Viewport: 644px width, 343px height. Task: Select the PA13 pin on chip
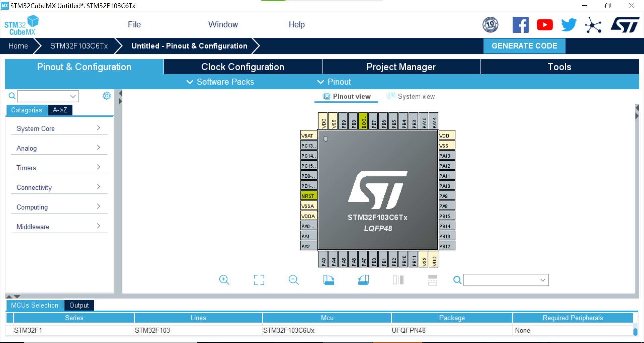coord(447,156)
